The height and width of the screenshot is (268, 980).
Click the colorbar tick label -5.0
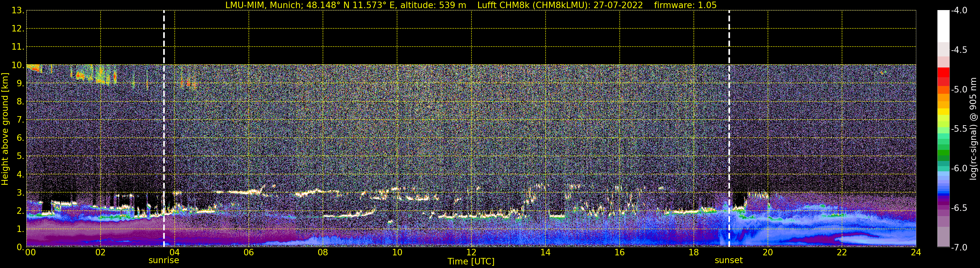tap(959, 90)
